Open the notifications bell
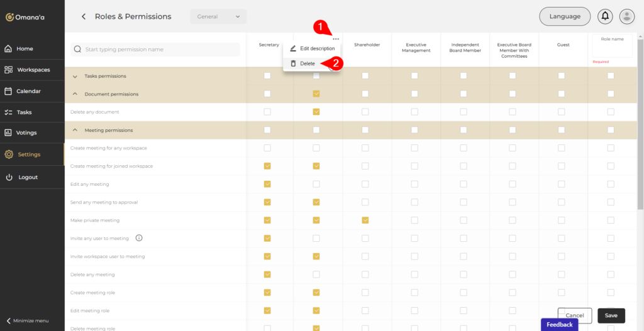644x331 pixels. [606, 16]
